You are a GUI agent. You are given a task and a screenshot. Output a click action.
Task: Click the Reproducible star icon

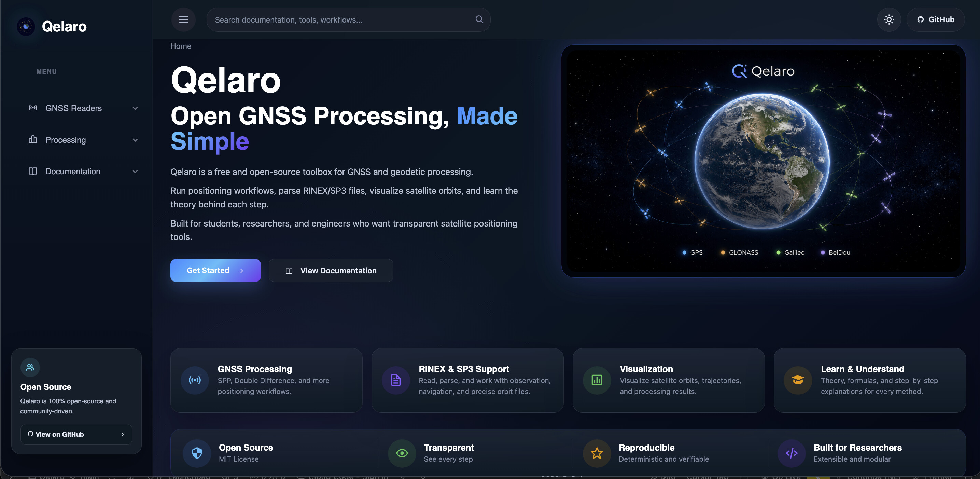point(597,453)
